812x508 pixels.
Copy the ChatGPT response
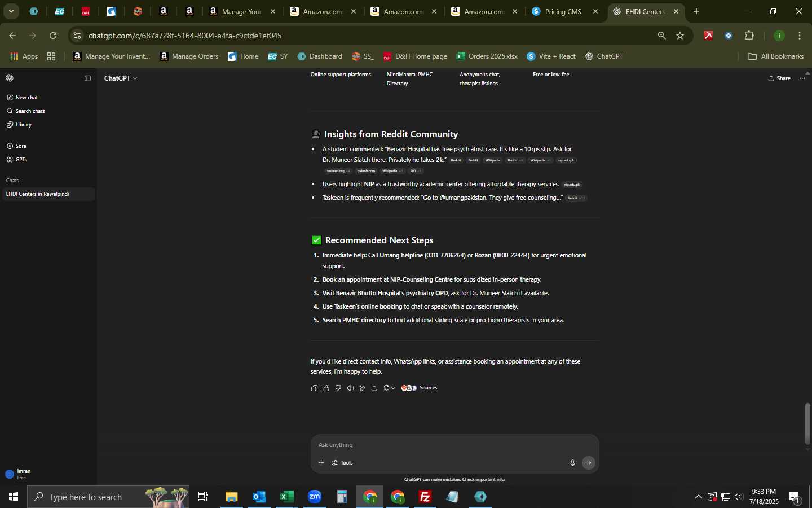[314, 388]
